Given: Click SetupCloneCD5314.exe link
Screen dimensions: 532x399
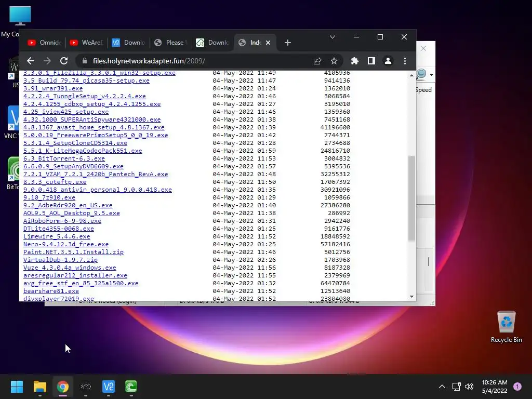Looking at the screenshot, I should pos(75,143).
